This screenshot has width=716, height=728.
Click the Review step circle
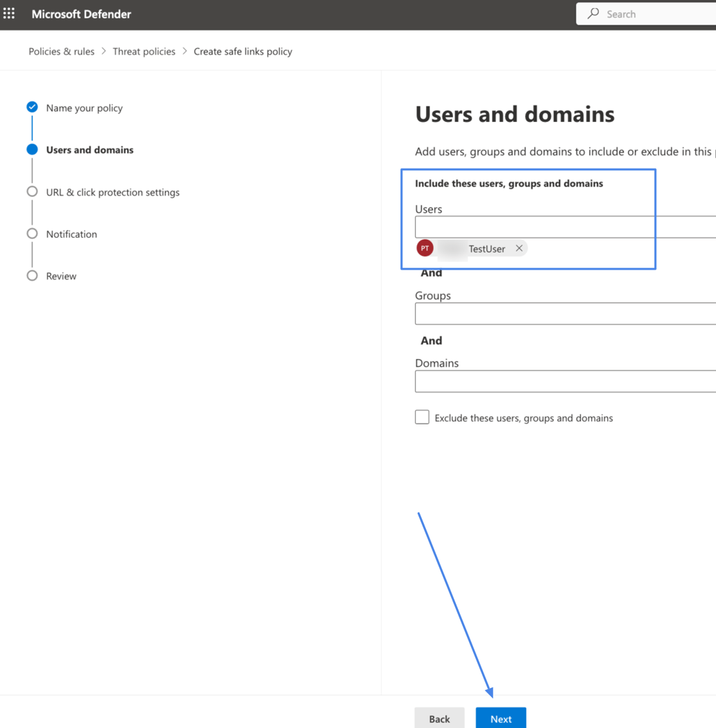32,275
